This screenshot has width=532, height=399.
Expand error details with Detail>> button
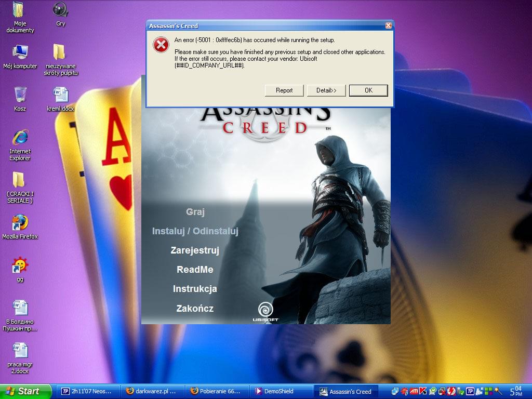[x=326, y=90]
